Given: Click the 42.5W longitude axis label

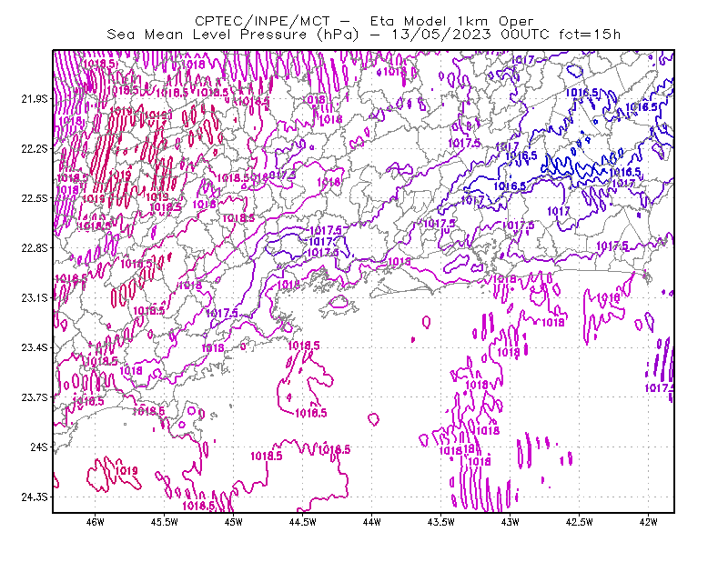Looking at the screenshot, I should (580, 522).
